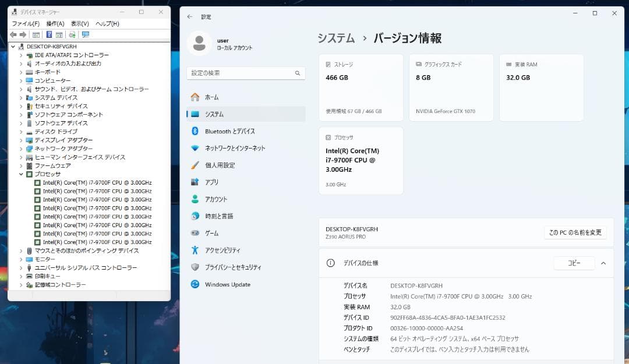Screen dimensions: 629x364
Task: Open the 操作(A) menu
Action: pyautogui.click(x=55, y=24)
